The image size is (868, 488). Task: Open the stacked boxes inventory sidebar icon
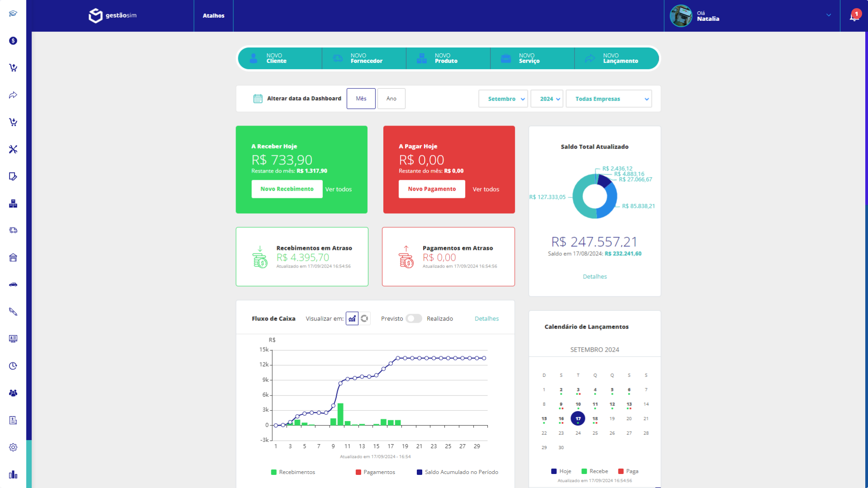click(13, 203)
